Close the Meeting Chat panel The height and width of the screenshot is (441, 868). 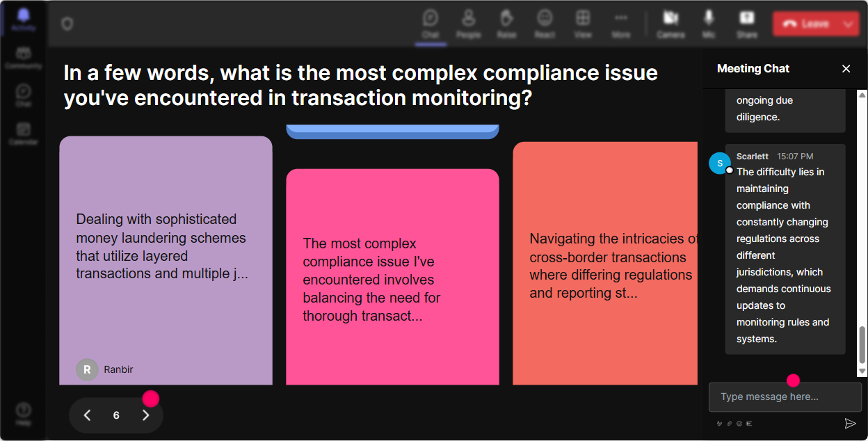click(846, 68)
